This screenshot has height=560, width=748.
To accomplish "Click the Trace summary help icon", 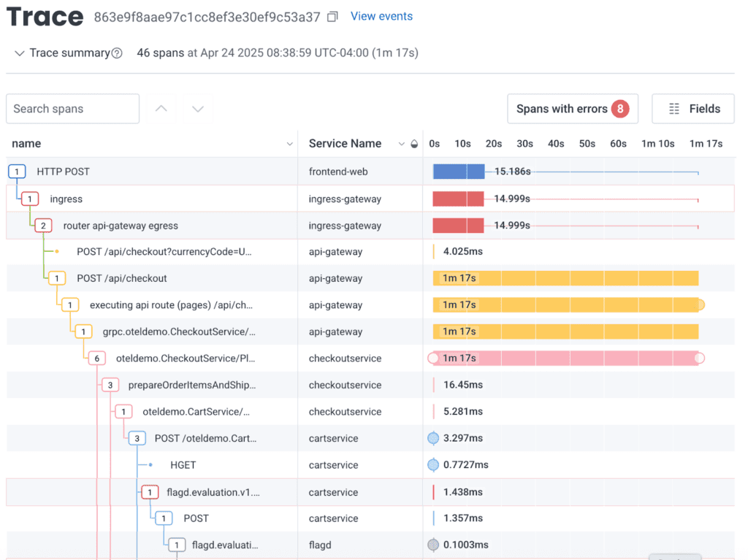I will pyautogui.click(x=117, y=53).
